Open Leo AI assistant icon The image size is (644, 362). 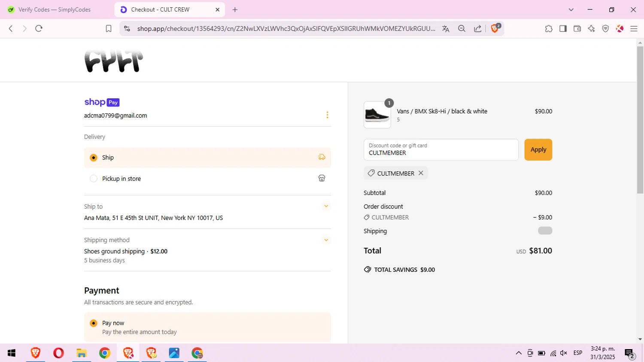click(x=591, y=28)
